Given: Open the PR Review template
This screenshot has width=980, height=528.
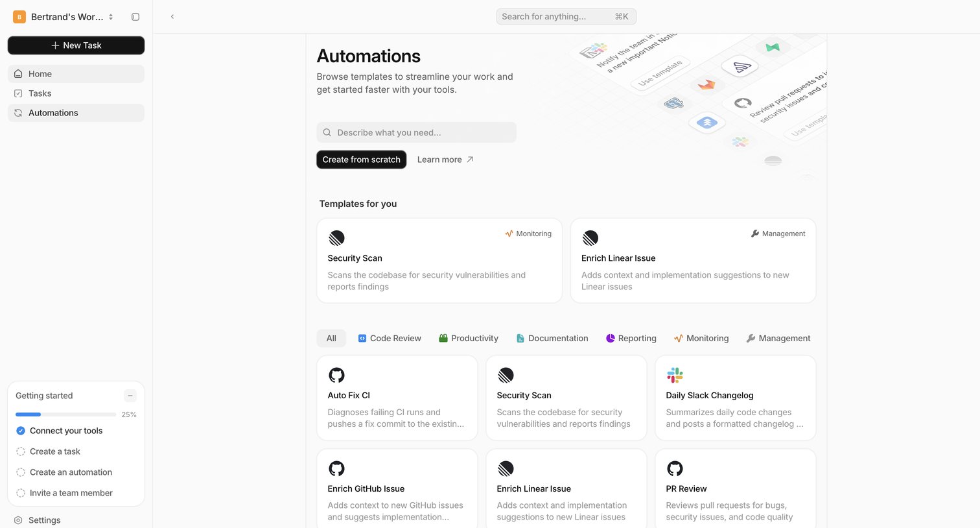Looking at the screenshot, I should [x=736, y=488].
